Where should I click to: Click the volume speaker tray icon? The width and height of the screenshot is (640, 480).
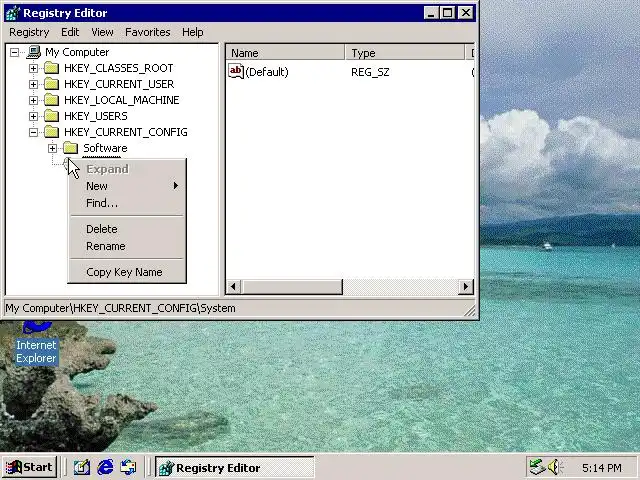554,467
